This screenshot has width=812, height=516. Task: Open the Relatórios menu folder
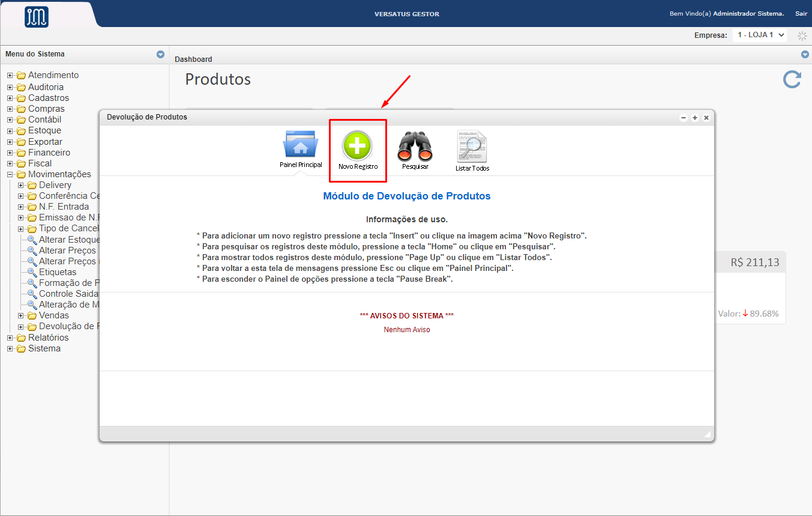coord(48,338)
